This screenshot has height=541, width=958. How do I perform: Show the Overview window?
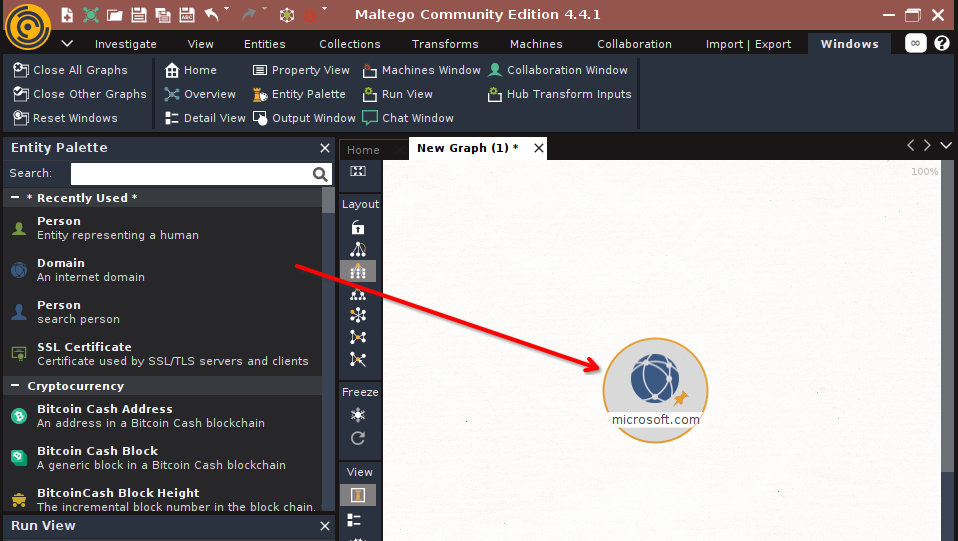(x=199, y=94)
